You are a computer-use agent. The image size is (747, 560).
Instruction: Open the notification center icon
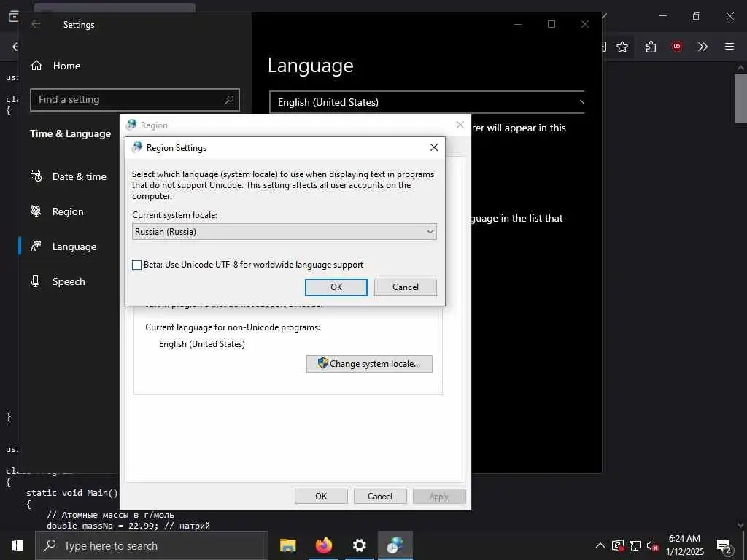point(724,545)
